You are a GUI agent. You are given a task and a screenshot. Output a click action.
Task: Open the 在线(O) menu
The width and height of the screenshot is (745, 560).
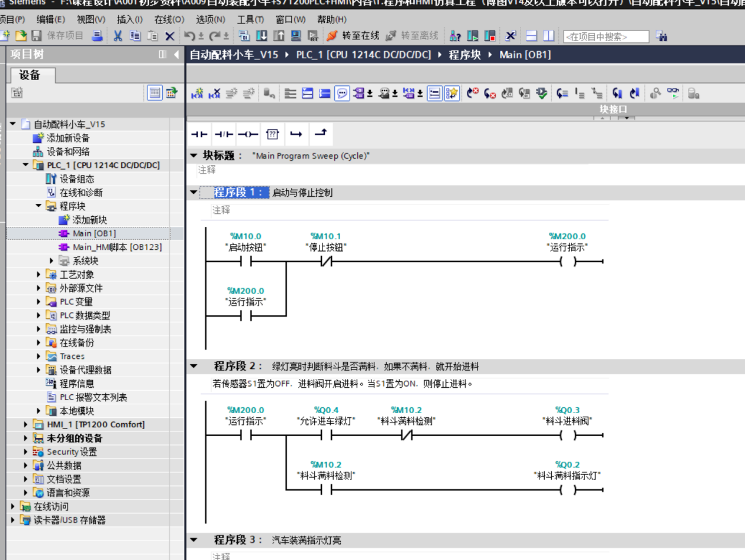(x=169, y=19)
